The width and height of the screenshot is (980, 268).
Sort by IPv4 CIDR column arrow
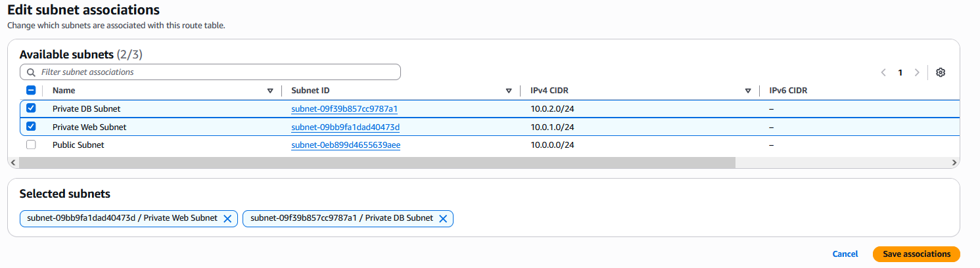(748, 91)
